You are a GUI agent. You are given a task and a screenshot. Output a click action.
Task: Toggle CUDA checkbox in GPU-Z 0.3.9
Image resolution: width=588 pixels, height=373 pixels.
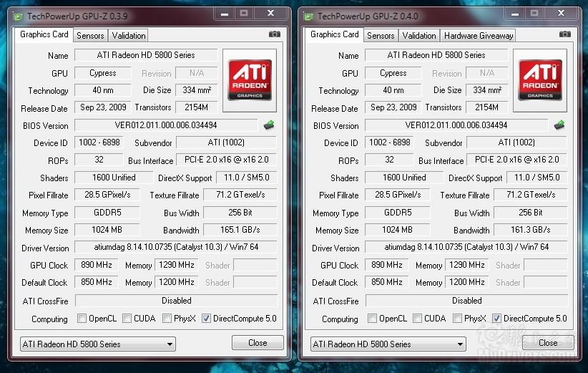click(x=127, y=319)
